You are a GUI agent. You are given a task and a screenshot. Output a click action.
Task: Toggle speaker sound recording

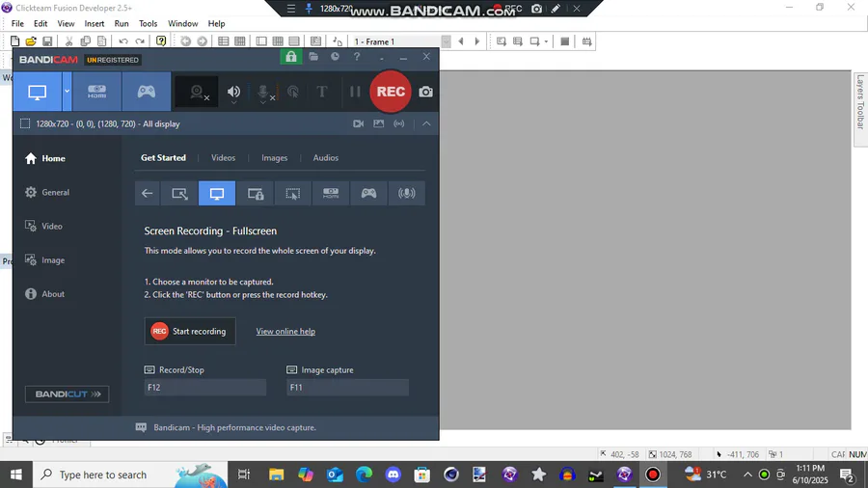pos(233,92)
